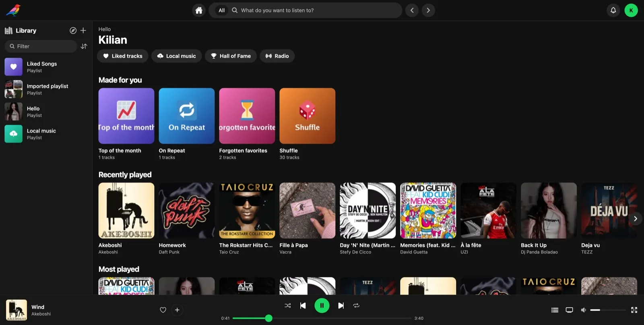This screenshot has height=325, width=644.
Task: Open the Shuffle mix card
Action: (308, 124)
